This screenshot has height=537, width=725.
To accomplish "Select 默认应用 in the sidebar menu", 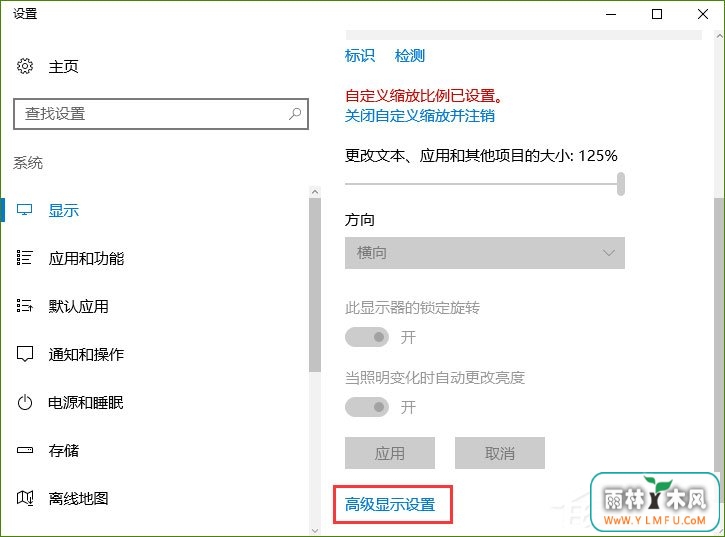I will coord(79,306).
